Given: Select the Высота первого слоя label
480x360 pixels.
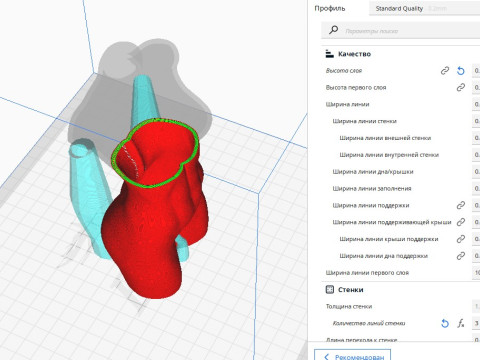Looking at the screenshot, I should tap(356, 88).
